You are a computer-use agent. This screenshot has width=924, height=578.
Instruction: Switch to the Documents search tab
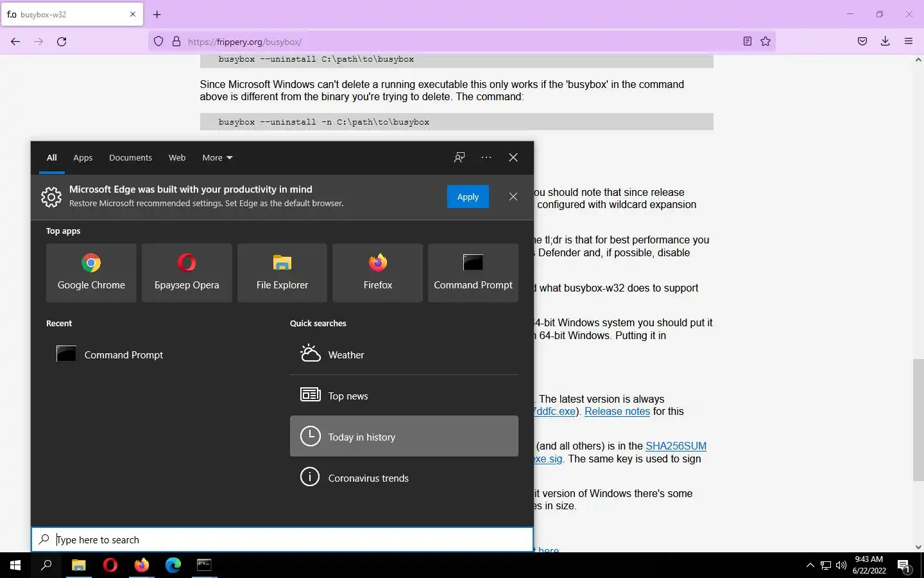click(130, 157)
